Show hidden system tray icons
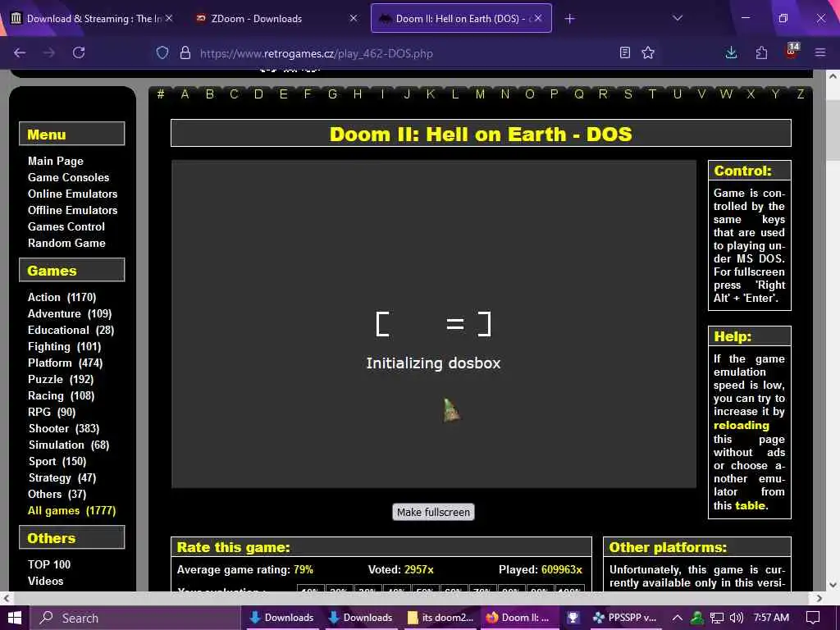840x630 pixels. (x=677, y=618)
